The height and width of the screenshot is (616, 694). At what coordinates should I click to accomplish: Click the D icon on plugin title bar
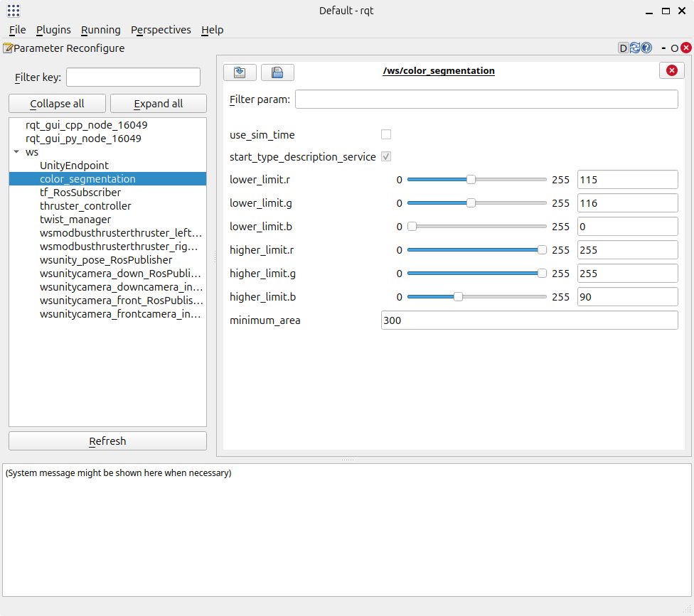[624, 48]
